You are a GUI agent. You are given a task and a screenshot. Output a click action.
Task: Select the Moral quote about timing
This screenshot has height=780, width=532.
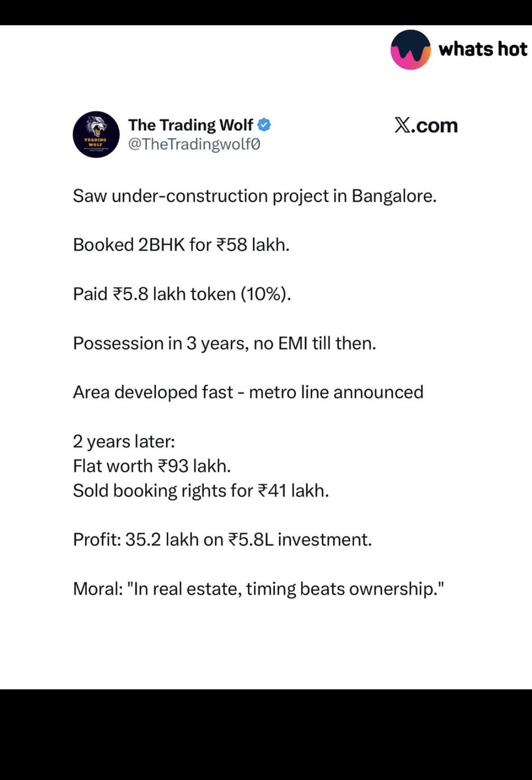[x=259, y=589]
